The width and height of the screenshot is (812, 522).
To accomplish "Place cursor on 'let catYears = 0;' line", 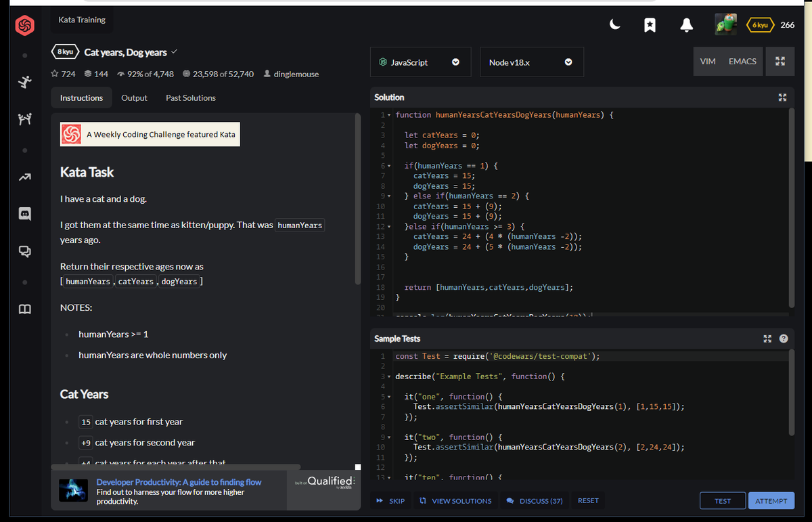I will coord(442,135).
